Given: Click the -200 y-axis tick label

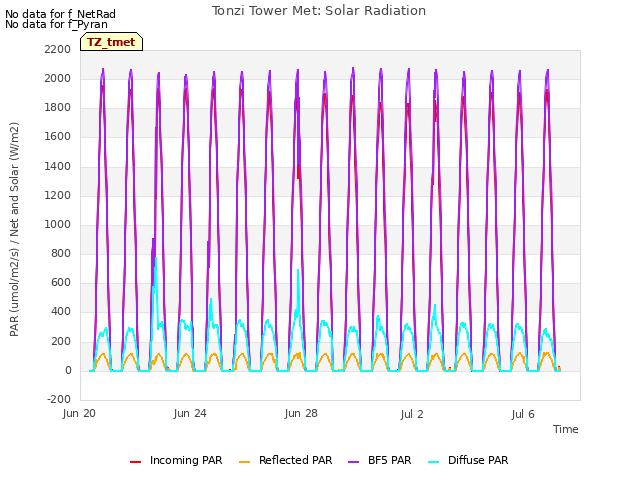Looking at the screenshot, I should 59,399.
